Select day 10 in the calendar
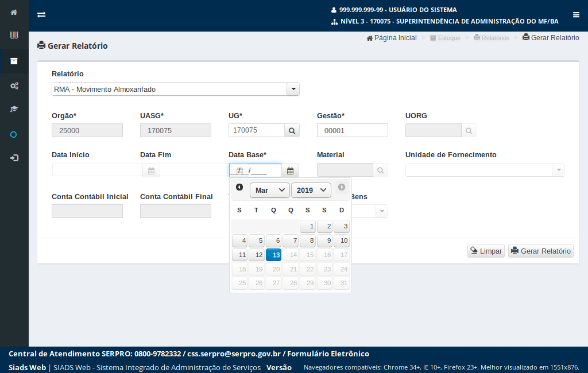This screenshot has width=588, height=373. 342,240
